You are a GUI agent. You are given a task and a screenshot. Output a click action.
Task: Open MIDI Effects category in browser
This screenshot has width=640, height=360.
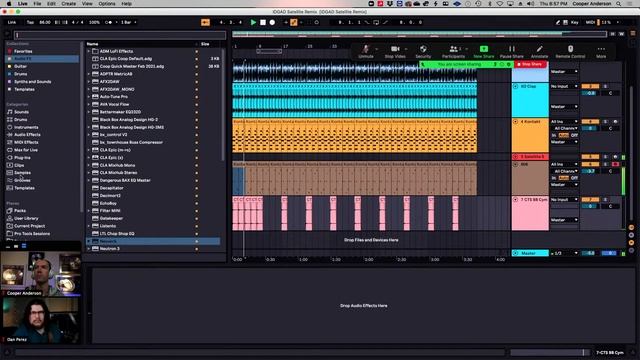pos(26,142)
